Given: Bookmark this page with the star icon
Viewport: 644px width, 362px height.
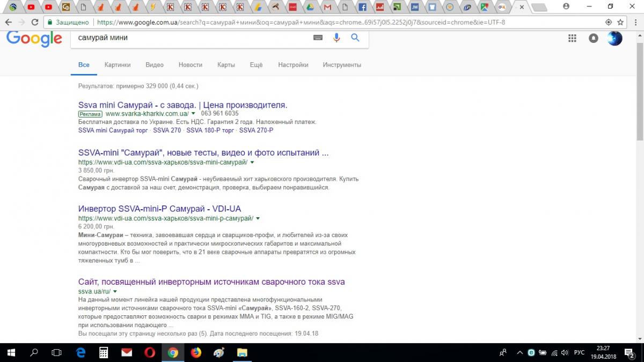Looking at the screenshot, I should click(621, 23).
